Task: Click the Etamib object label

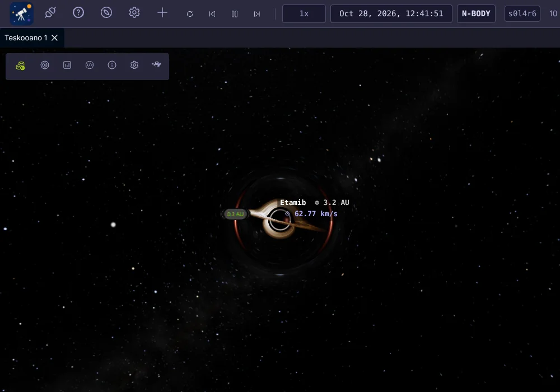Action: [x=293, y=202]
